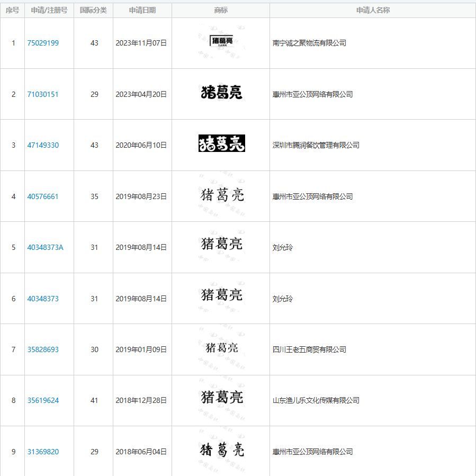Viewport: 476px width, 476px height.
Task: Open registration number 71030151 link
Action: 43,94
